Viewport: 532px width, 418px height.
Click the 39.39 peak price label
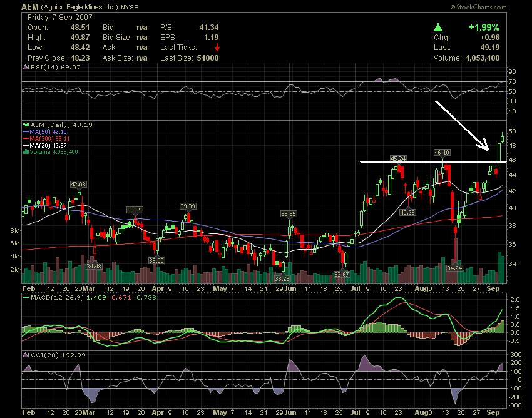(x=188, y=206)
